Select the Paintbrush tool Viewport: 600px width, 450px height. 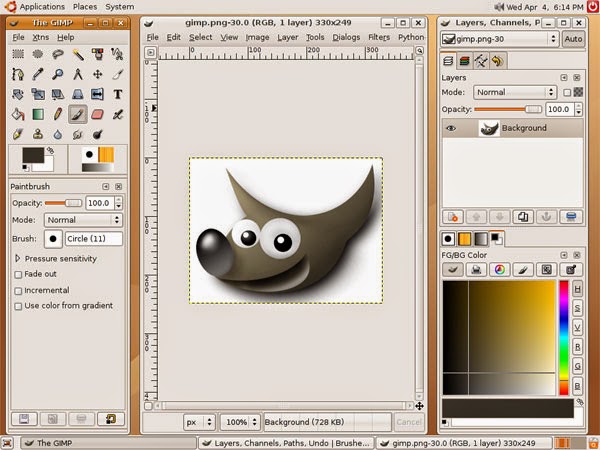click(x=78, y=114)
